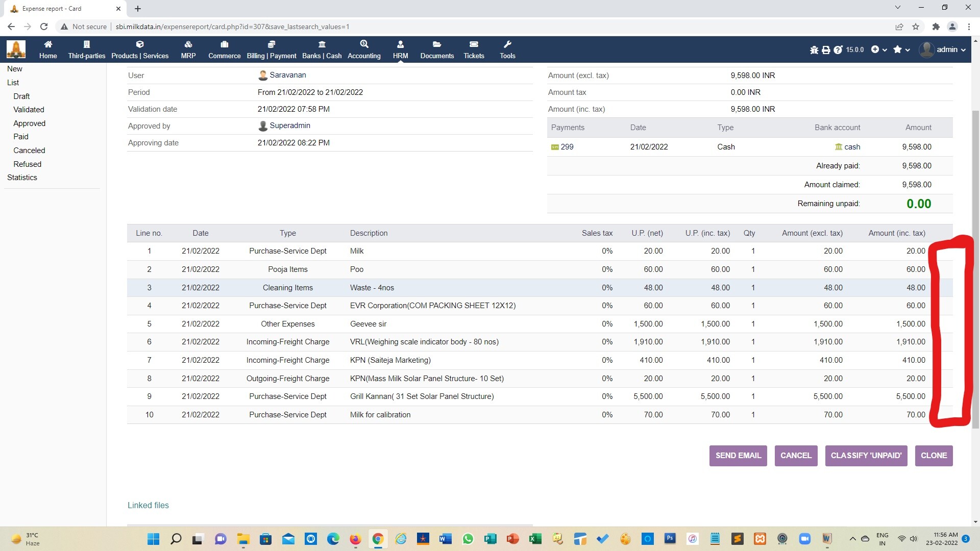Screen dimensions: 980x551
Task: Open Billing | Payment module
Action: [271, 49]
